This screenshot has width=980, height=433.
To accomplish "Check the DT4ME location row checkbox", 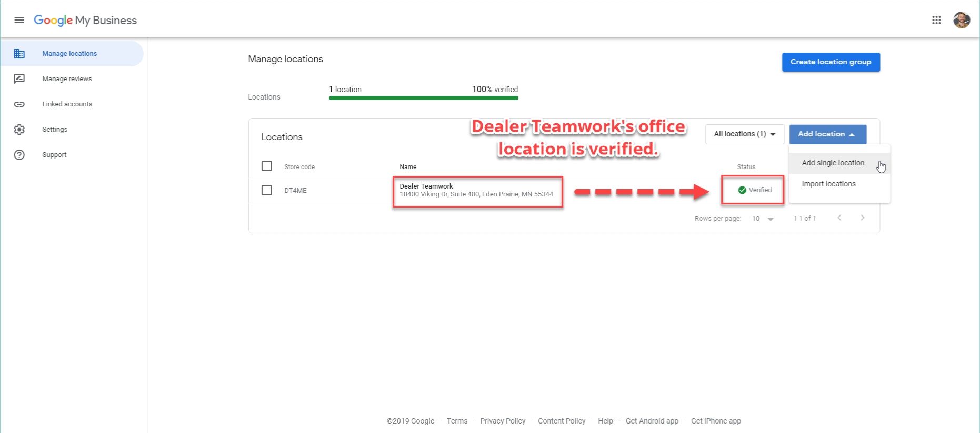I will [x=267, y=190].
